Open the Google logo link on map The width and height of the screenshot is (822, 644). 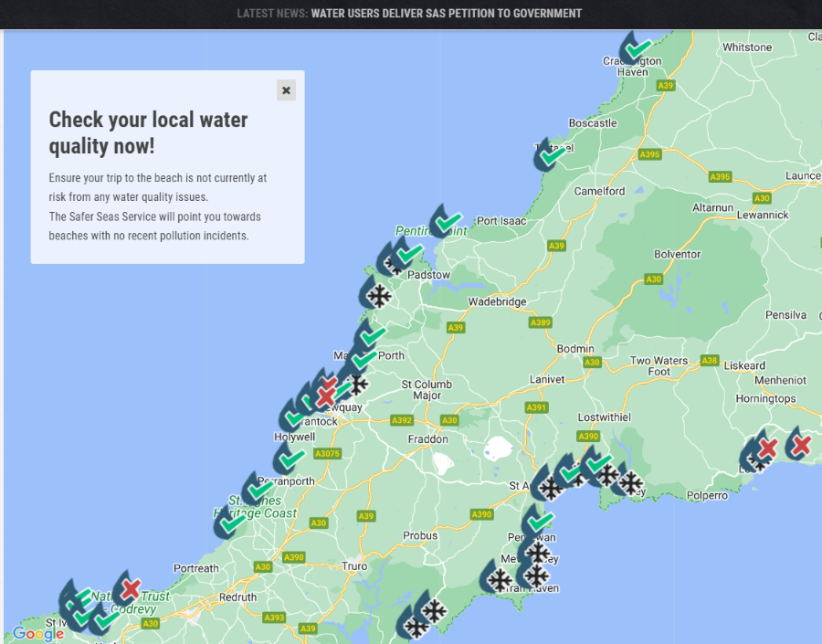click(38, 634)
